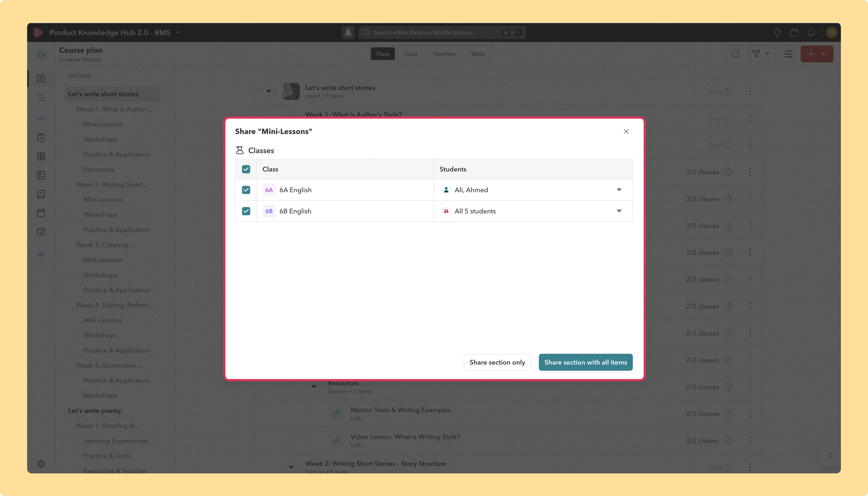Screen dimensions: 868x496
Task: Select Let's write short stories in the outline
Action: click(112, 94)
